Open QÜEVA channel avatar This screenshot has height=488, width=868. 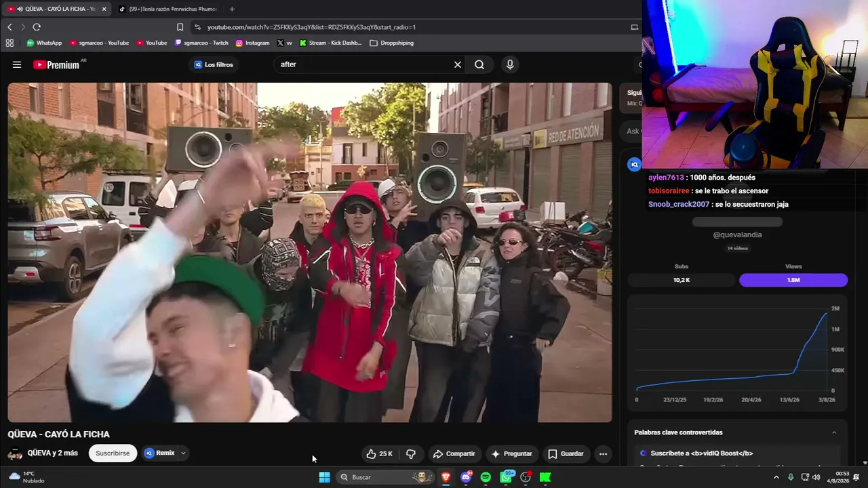[x=15, y=453]
